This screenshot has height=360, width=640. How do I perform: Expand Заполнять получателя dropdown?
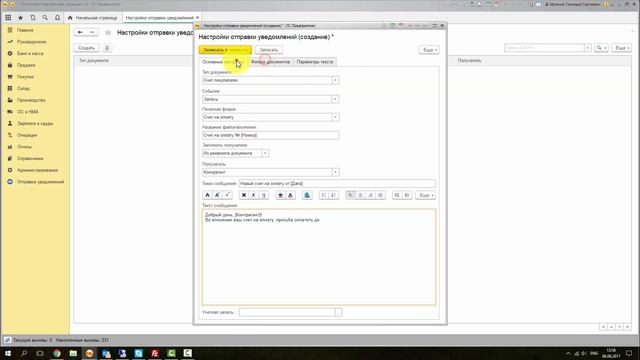tap(265, 153)
